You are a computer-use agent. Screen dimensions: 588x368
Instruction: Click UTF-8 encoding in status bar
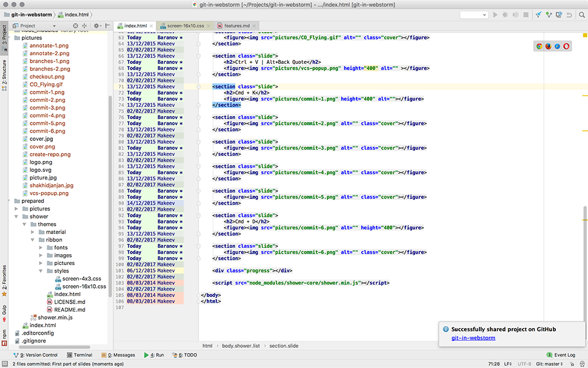pyautogui.click(x=524, y=364)
